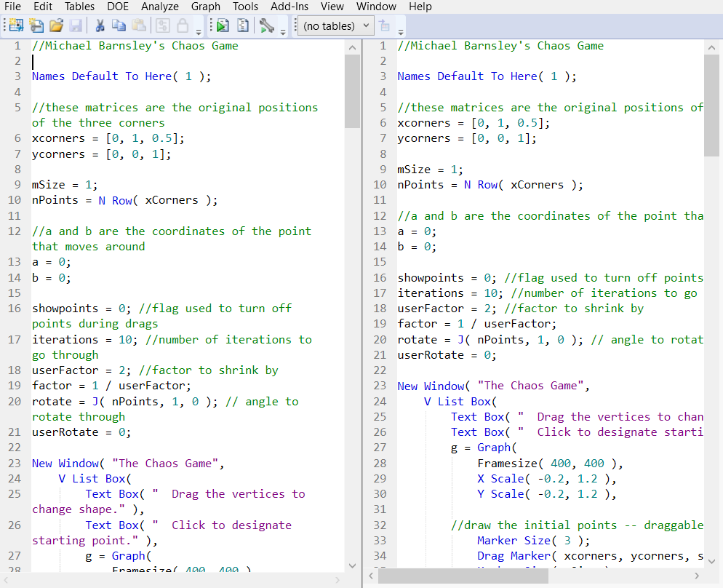This screenshot has height=588, width=723.
Task: Open the Window menu
Action: click(376, 7)
